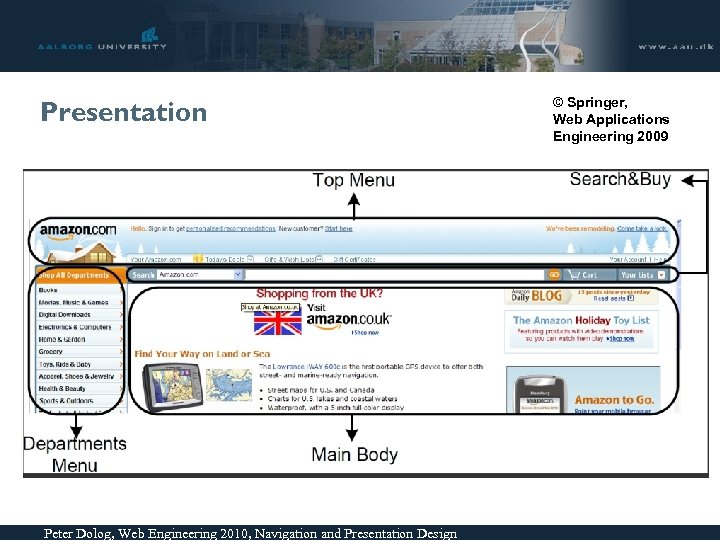Expand Movies, Music & Games submenu arrow
Viewport: 720px width, 540px height.
(121, 302)
